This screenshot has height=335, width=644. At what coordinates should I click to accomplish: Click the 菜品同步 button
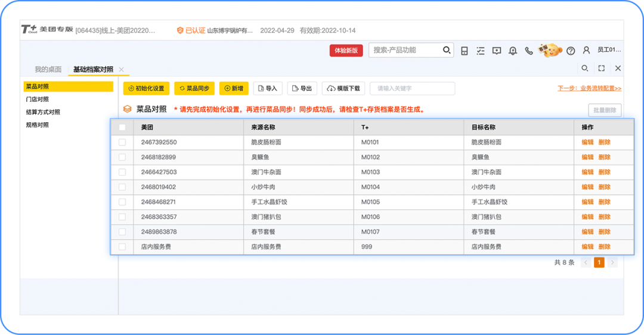(194, 88)
